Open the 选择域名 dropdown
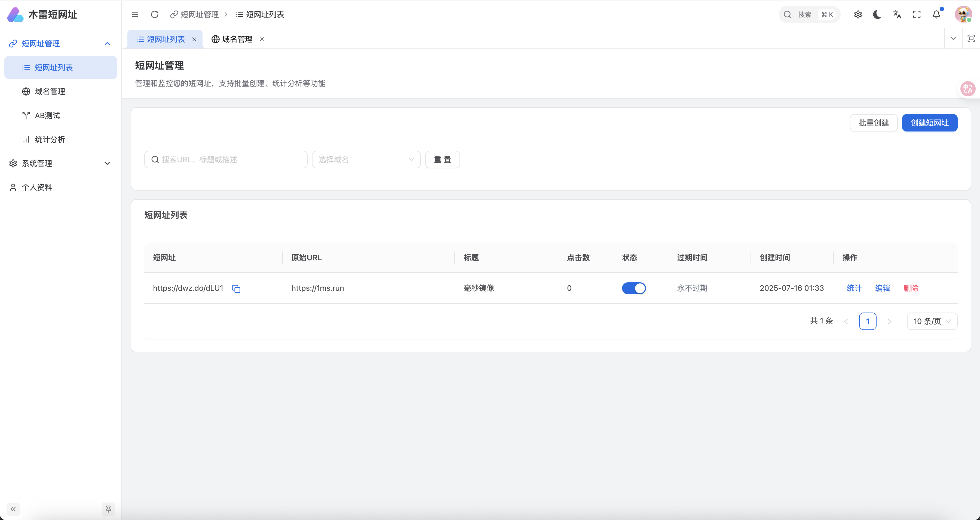Viewport: 980px width, 520px height. point(366,159)
